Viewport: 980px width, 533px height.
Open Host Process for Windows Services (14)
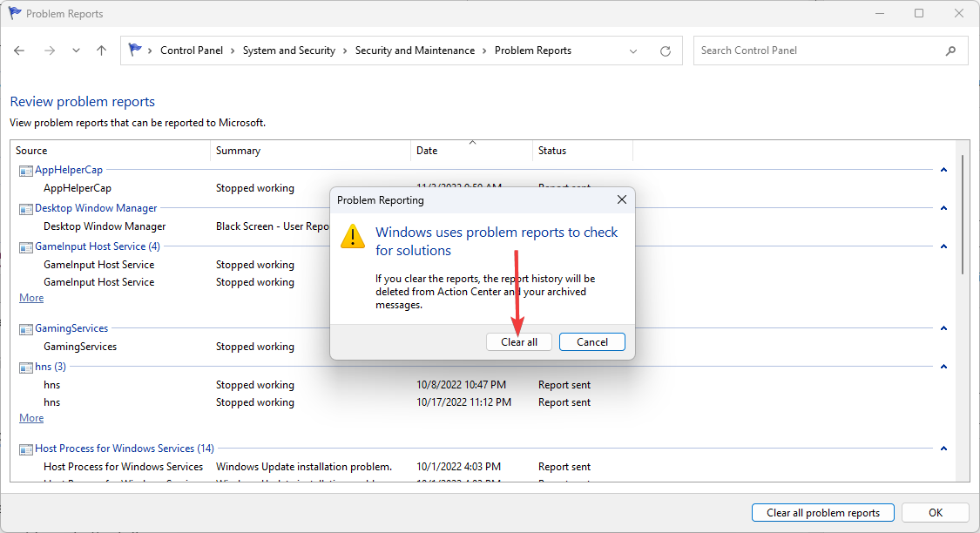pos(125,449)
